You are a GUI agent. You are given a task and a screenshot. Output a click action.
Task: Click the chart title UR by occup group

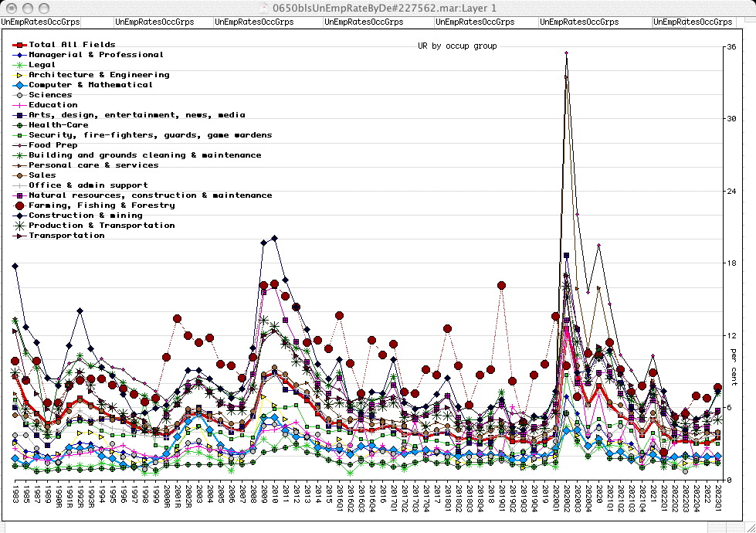tap(457, 46)
